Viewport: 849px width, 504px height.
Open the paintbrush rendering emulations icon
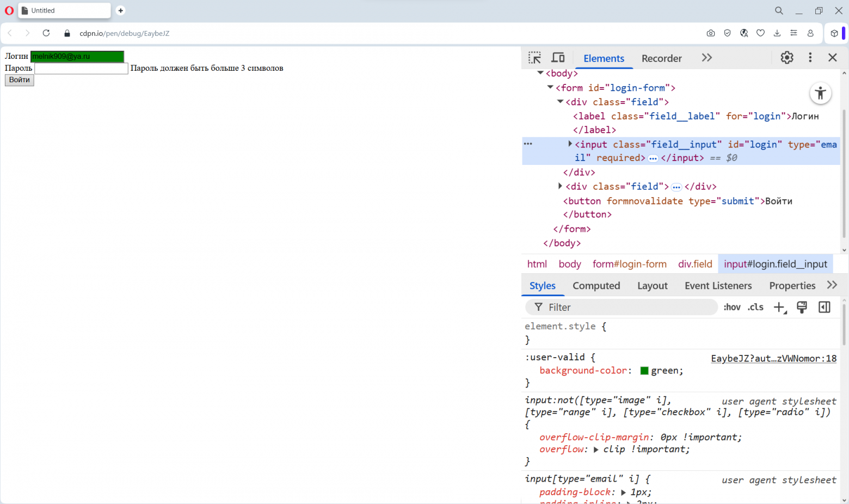(x=802, y=308)
